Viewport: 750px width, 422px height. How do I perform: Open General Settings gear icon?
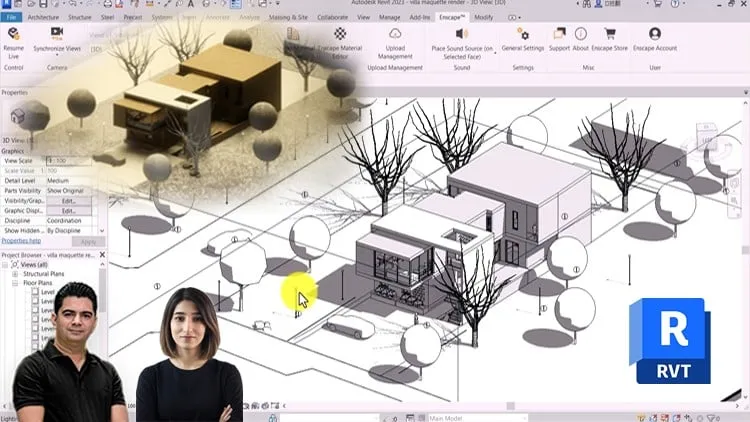pyautogui.click(x=523, y=34)
